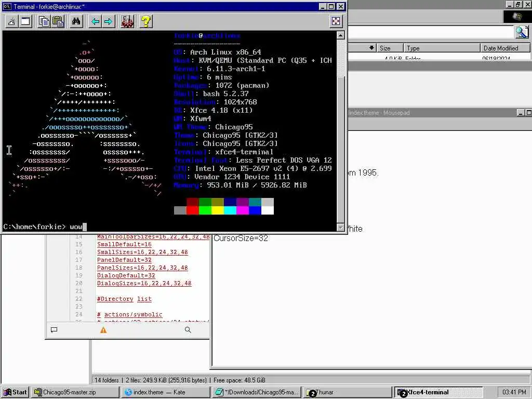Click 'Free space: 48.5 GiB' status text
The width and height of the screenshot is (532, 399).
point(240,380)
